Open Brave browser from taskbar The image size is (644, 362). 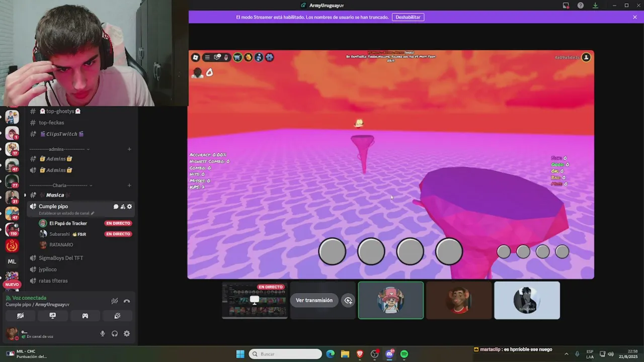360,354
